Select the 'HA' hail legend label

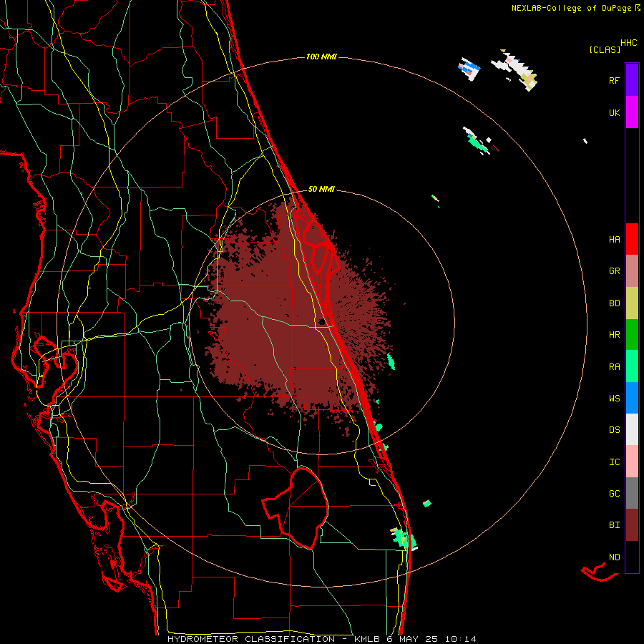(x=614, y=240)
